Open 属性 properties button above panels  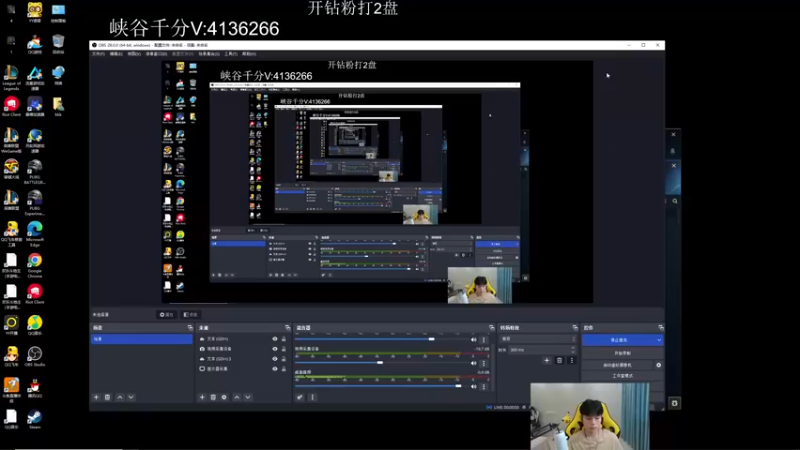[x=167, y=315]
